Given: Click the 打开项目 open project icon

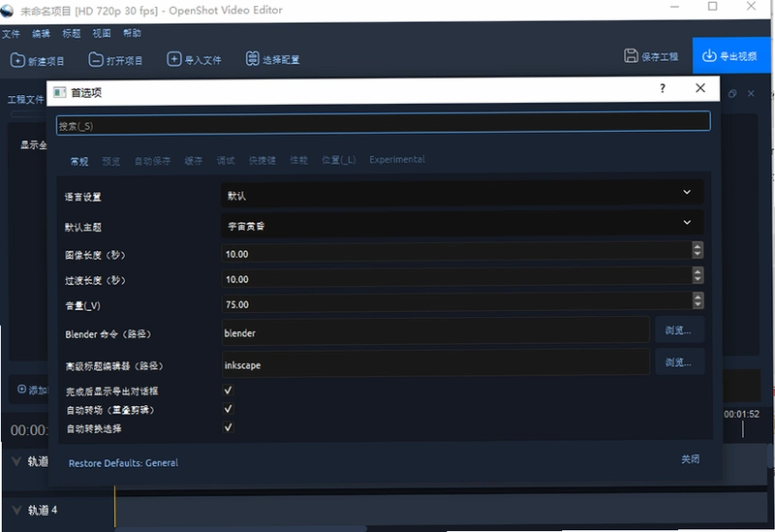Looking at the screenshot, I should point(95,60).
